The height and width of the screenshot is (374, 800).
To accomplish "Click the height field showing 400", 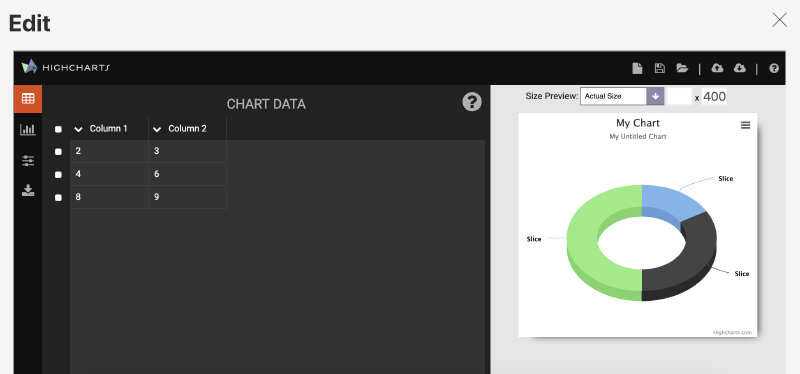I will 714,96.
